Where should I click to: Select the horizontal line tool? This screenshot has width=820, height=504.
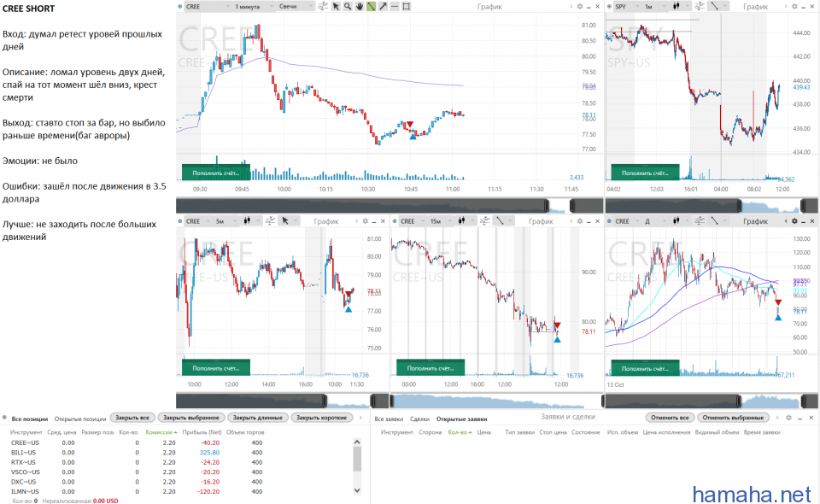click(x=395, y=6)
